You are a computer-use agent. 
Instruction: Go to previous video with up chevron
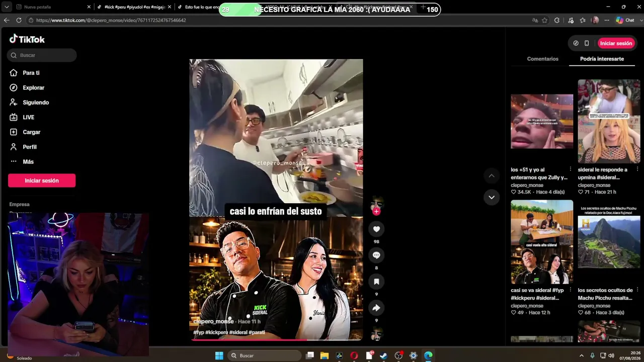click(x=492, y=175)
